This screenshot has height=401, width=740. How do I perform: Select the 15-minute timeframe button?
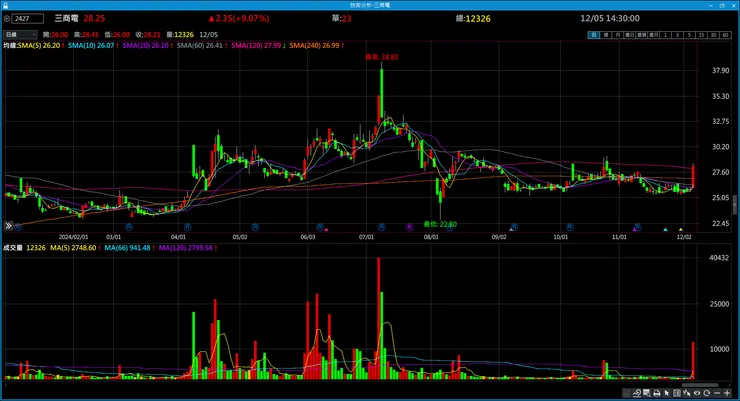(701, 35)
